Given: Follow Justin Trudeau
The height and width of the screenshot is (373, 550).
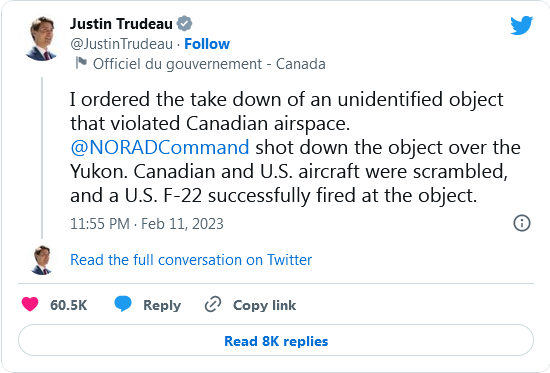Looking at the screenshot, I should click(207, 44).
